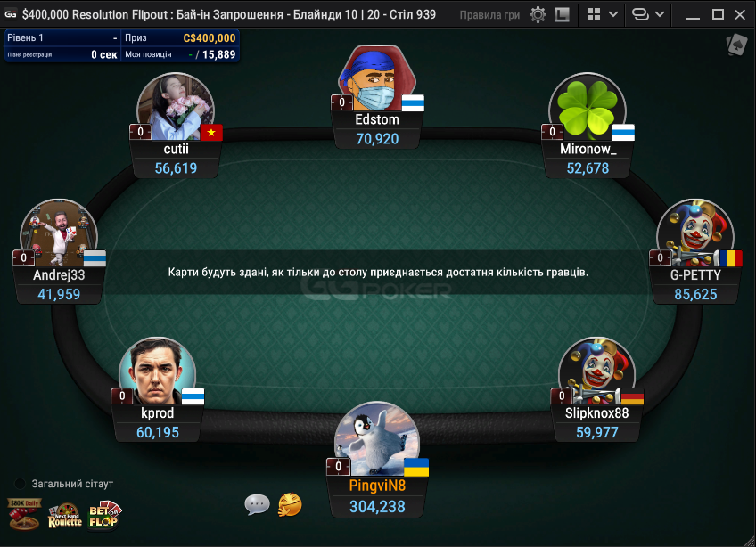Screen dimensions: 756x547
Task: Select G-PETTY's jester avatar
Action: tap(695, 233)
